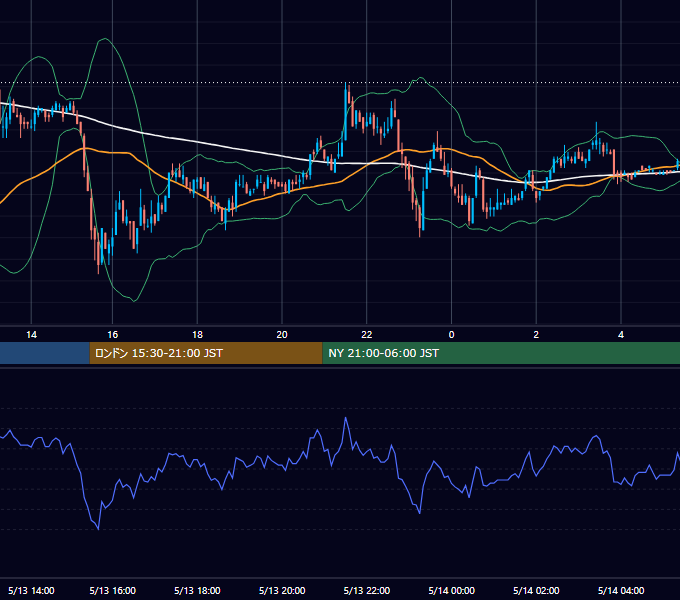Click the 5/13 22:00 date label
This screenshot has width=680, height=600.
[367, 590]
